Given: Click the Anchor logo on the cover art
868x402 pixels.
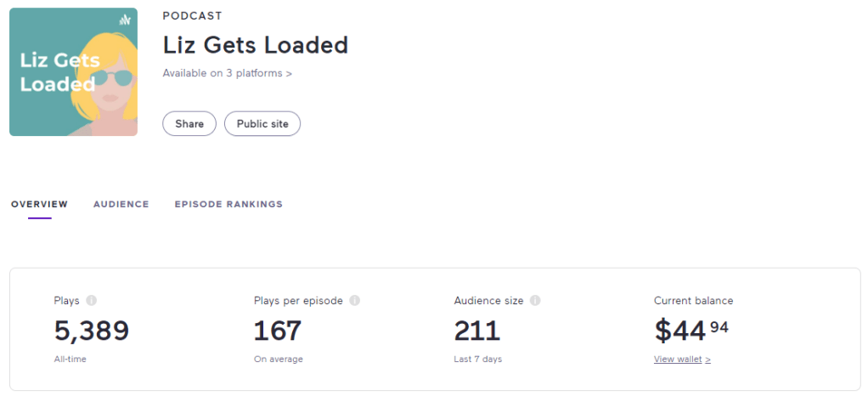Looking at the screenshot, I should (124, 20).
